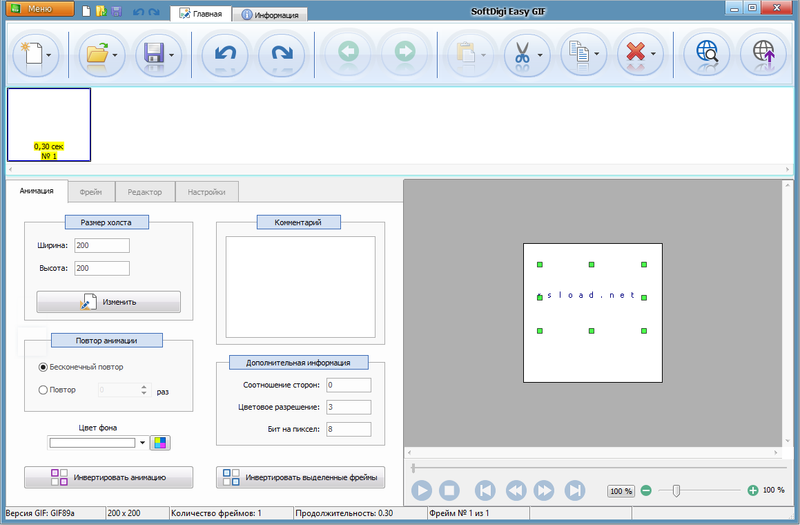This screenshot has height=525, width=800.
Task: Switch to the Главная ribbon tab
Action: point(201,14)
